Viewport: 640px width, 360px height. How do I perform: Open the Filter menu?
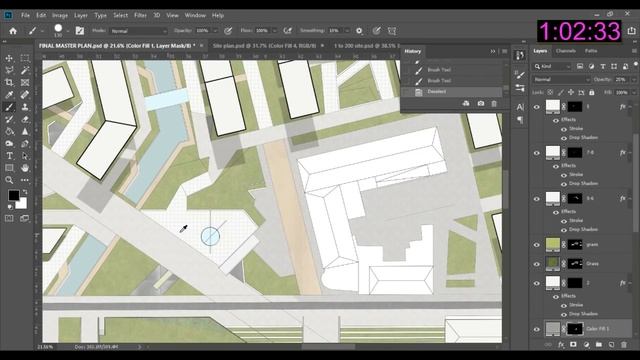(x=140, y=15)
